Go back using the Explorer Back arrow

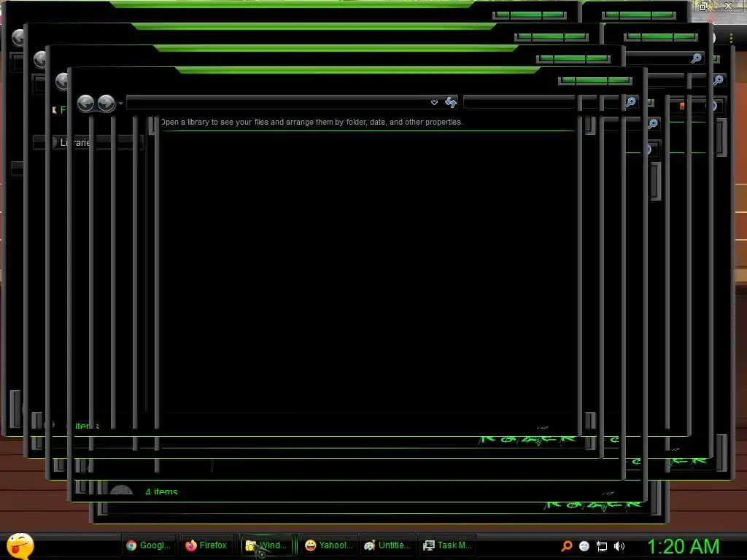tap(86, 103)
